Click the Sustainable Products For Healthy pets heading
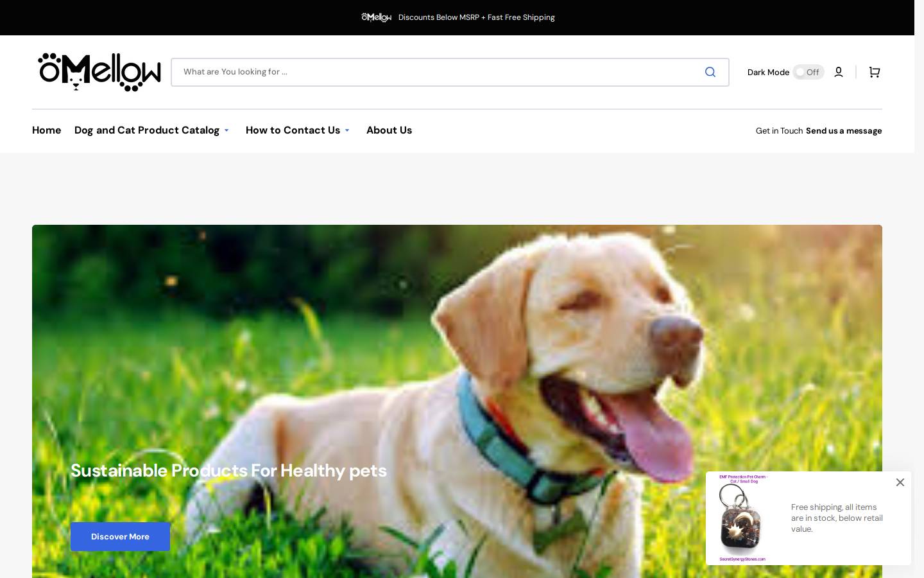 pos(228,470)
